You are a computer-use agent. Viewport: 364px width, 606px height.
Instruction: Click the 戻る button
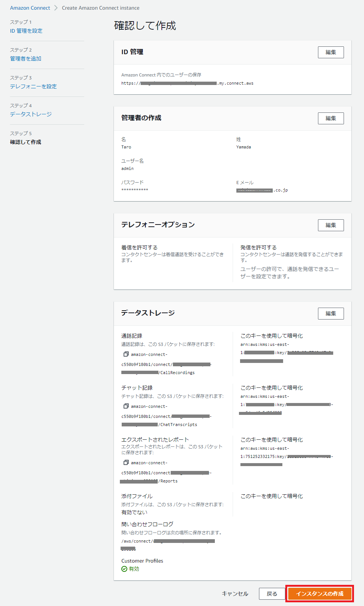point(272,594)
